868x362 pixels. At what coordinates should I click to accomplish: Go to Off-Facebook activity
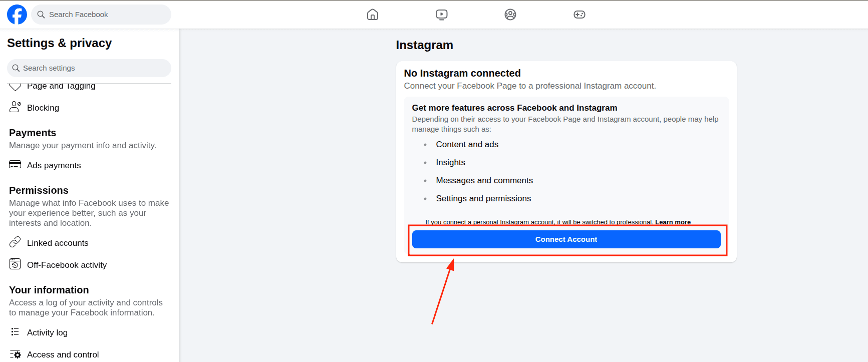click(67, 265)
